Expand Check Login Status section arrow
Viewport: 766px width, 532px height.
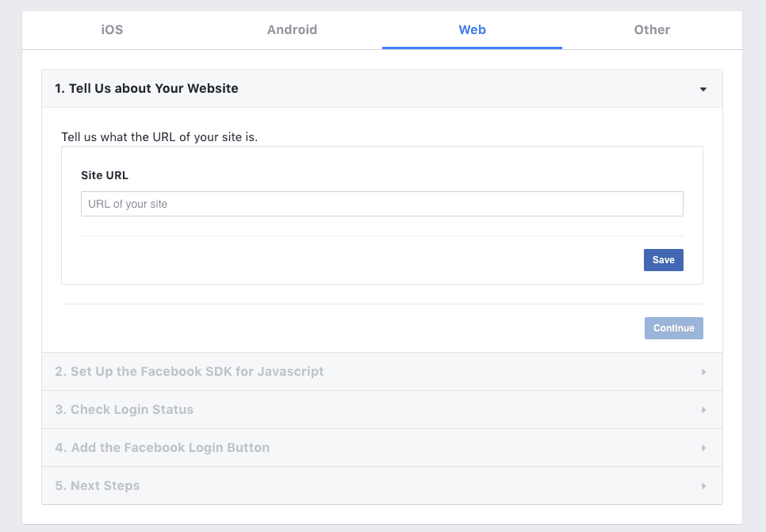coord(703,410)
